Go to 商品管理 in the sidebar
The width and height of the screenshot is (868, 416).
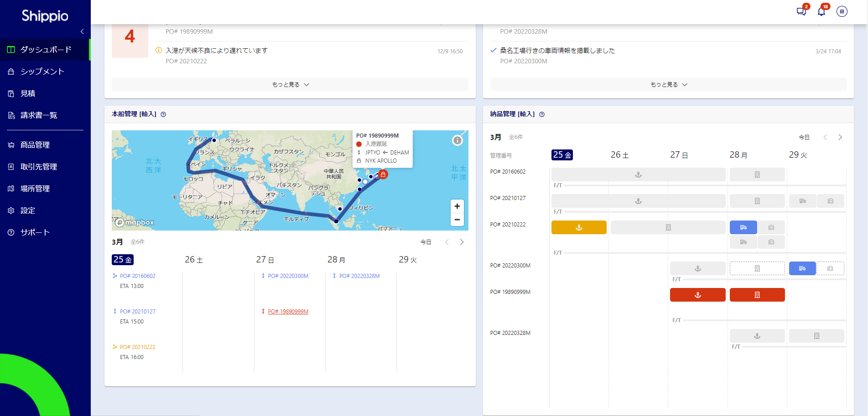pos(35,145)
